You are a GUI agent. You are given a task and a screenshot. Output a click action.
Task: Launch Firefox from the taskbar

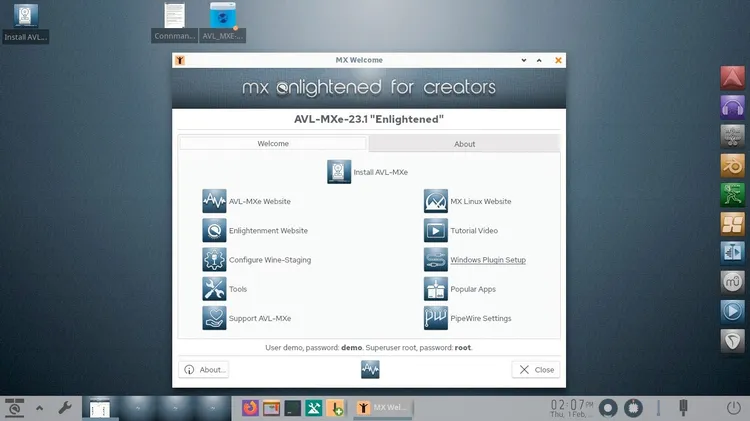[250, 408]
